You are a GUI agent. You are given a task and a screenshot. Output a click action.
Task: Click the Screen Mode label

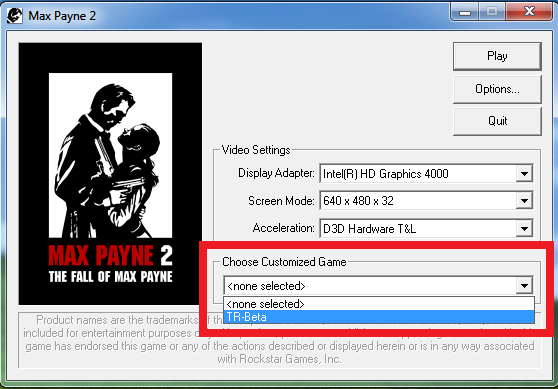tap(281, 201)
